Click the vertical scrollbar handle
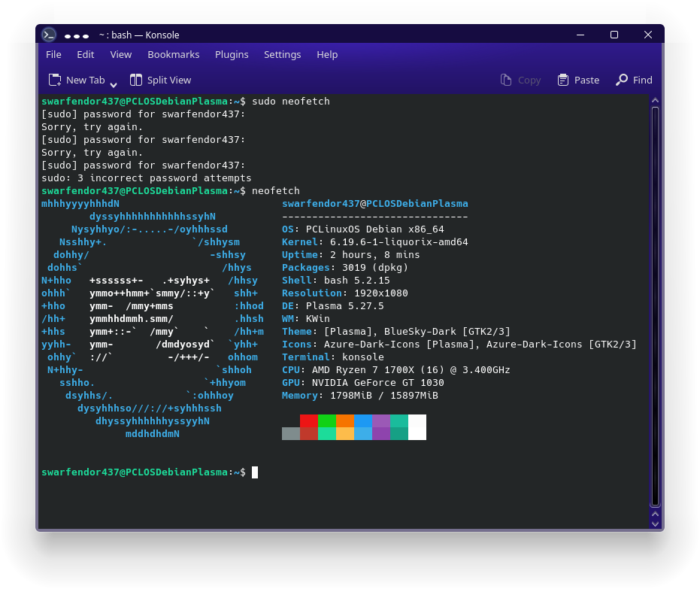The width and height of the screenshot is (700, 589). [656, 306]
